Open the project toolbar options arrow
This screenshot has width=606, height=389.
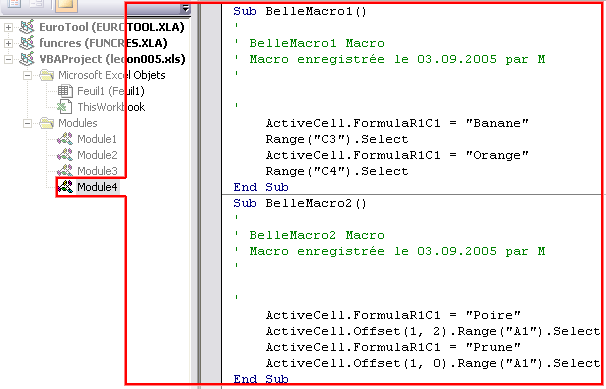click(186, 8)
